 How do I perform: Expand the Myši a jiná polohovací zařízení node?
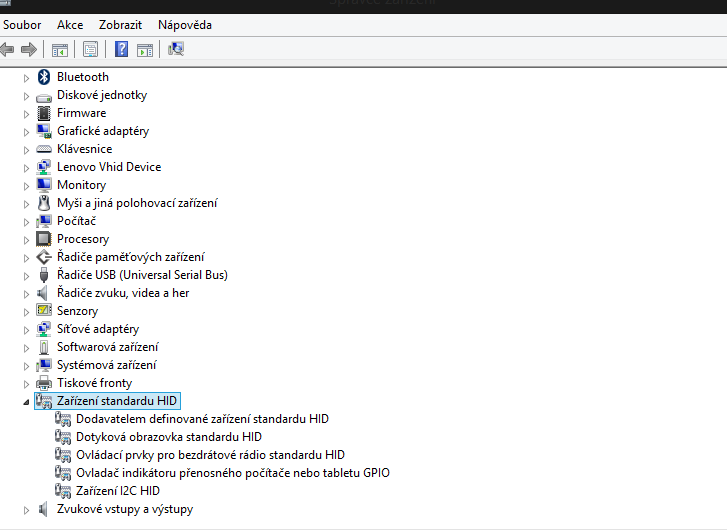tap(26, 204)
